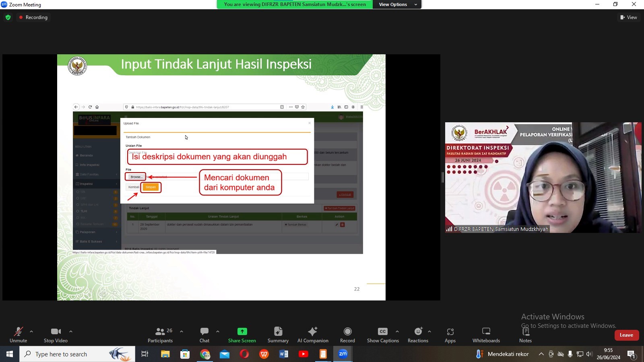This screenshot has width=644, height=362.
Task: Click the orange Simpan button in slide
Action: [x=151, y=187]
